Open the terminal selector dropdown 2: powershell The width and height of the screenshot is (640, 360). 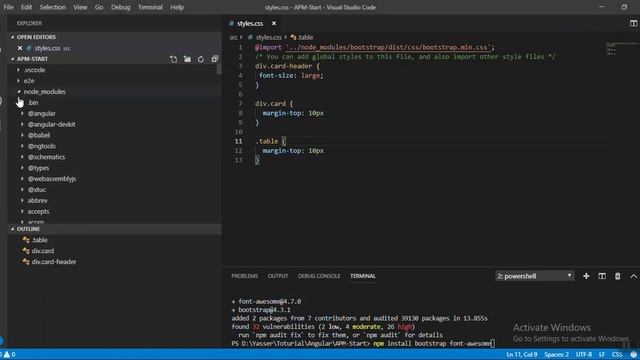coord(534,276)
